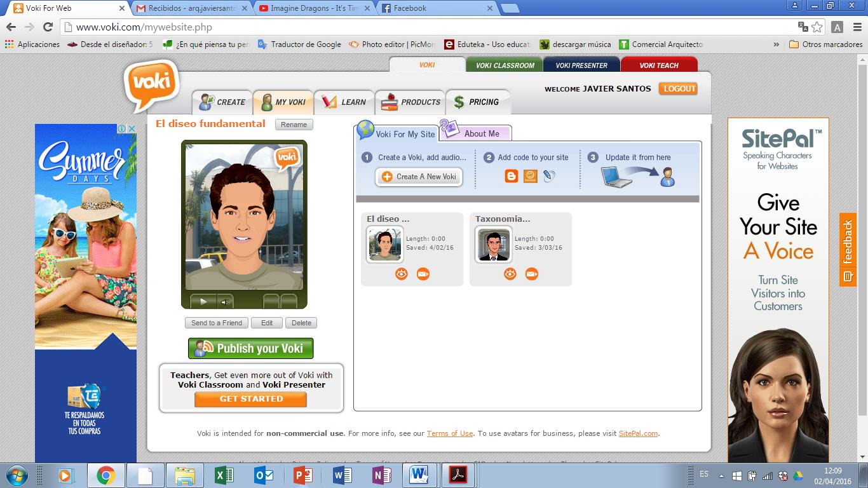Email Taxonomia Voki with envelope icon
868x488 pixels.
(532, 274)
